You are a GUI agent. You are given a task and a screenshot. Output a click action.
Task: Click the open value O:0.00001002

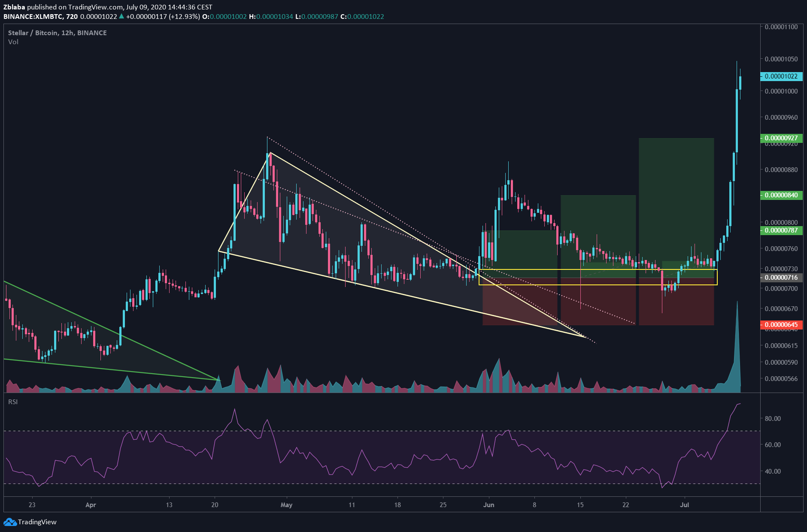click(225, 16)
